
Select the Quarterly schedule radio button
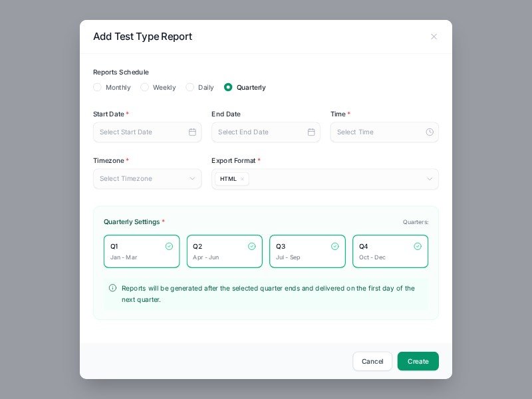228,87
